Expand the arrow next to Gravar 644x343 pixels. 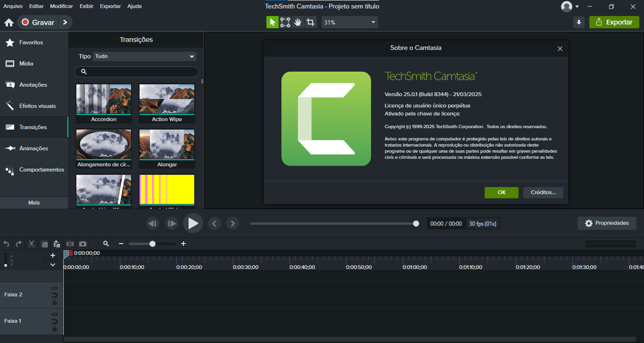tap(65, 22)
